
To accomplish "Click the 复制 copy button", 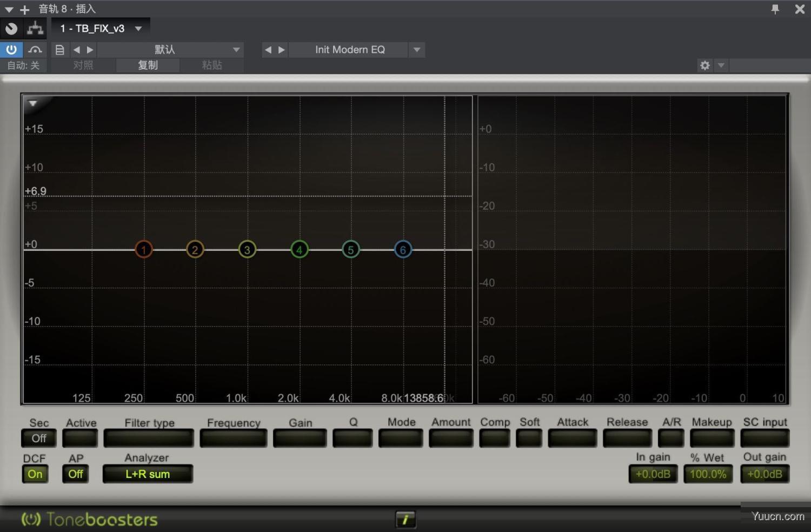I will (147, 65).
